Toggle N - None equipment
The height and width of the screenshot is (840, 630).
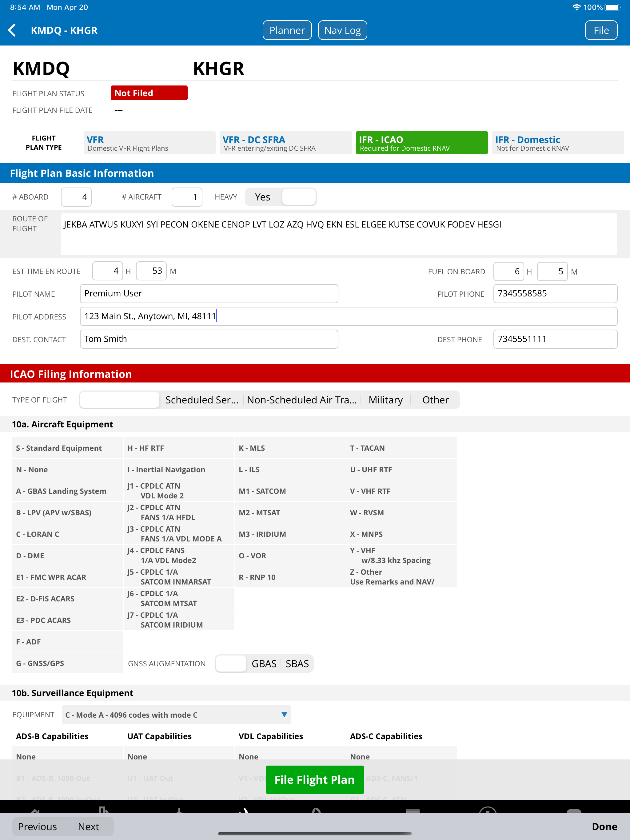pyautogui.click(x=67, y=470)
